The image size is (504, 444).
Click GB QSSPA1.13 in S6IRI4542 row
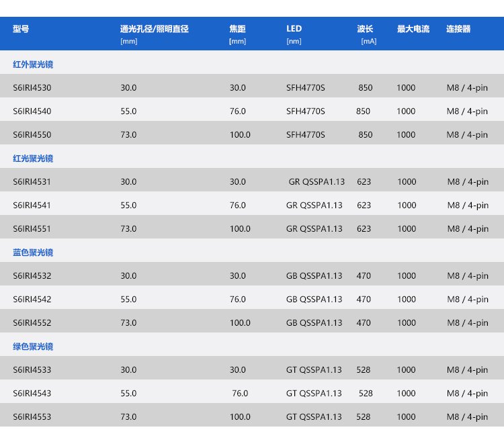314,300
